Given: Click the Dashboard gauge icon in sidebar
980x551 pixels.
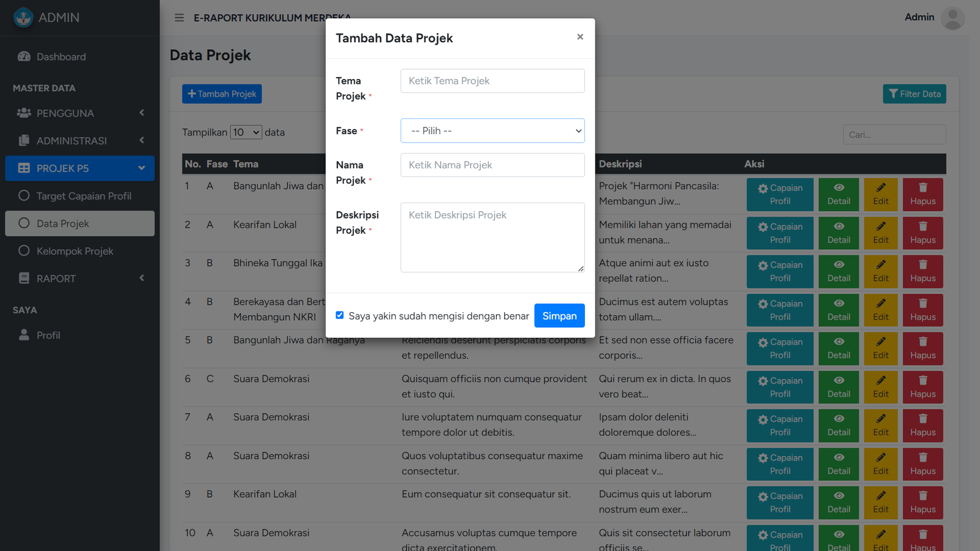Looking at the screenshot, I should tap(24, 57).
